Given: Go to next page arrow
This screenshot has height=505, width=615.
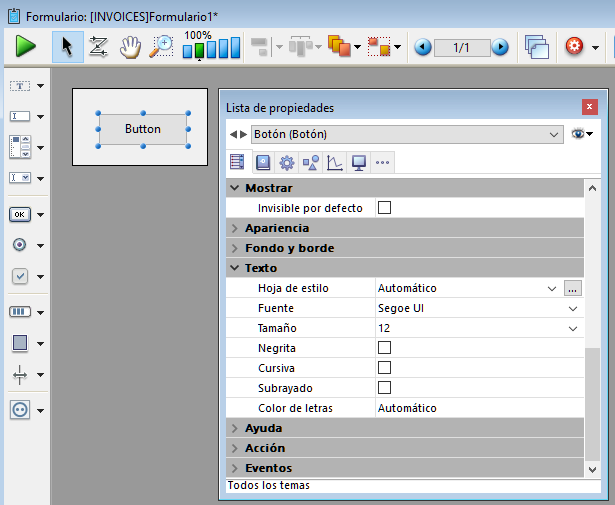Looking at the screenshot, I should [499, 47].
